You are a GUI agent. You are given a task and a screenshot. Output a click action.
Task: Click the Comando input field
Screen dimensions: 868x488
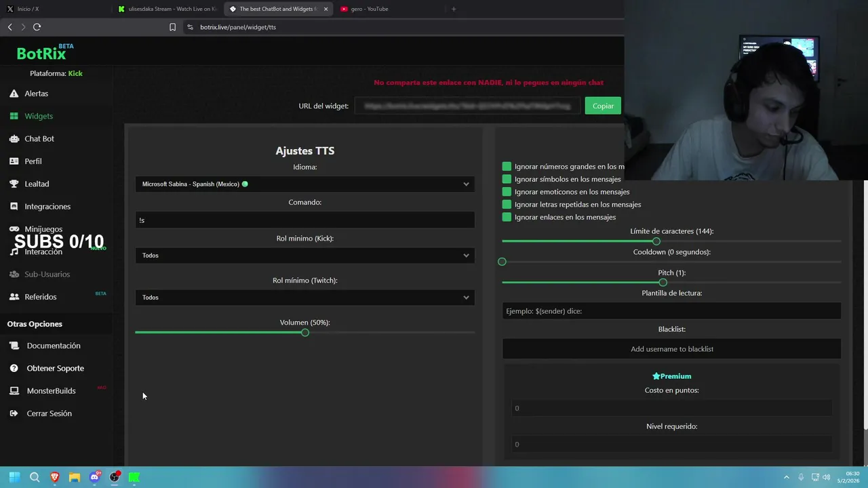pyautogui.click(x=304, y=220)
